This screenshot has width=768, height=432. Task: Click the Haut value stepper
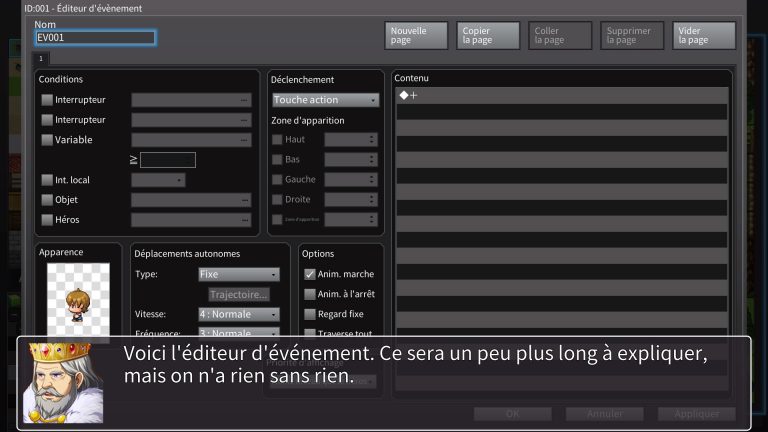(351, 140)
